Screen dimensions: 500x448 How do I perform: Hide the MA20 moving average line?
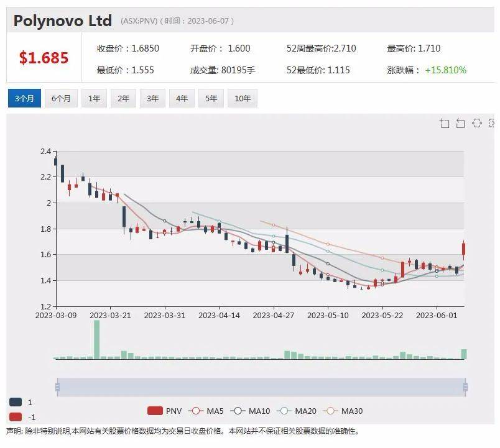click(x=296, y=411)
